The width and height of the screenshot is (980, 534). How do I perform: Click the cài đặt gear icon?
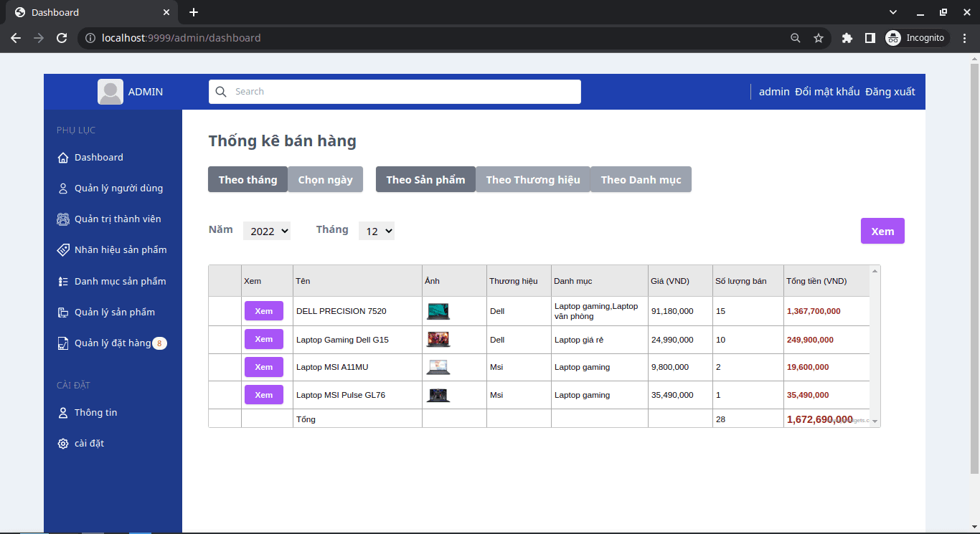62,444
